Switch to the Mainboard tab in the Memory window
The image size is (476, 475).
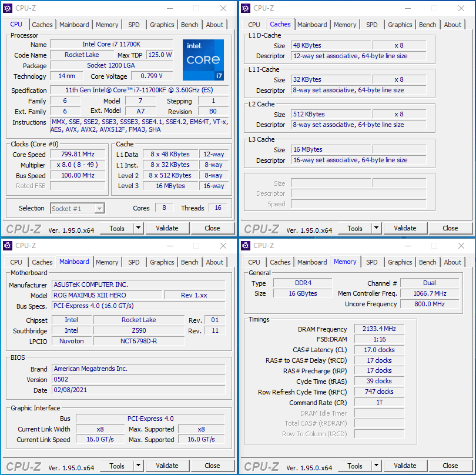312,262
